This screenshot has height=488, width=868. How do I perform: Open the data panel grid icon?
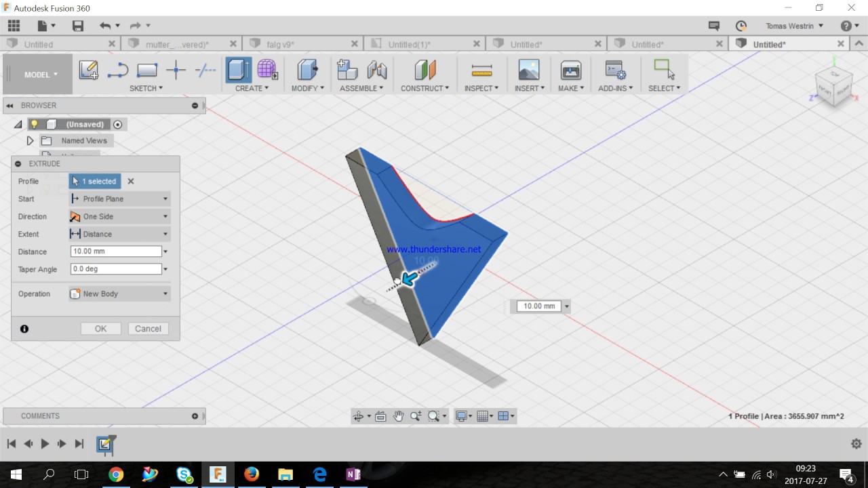(x=14, y=26)
